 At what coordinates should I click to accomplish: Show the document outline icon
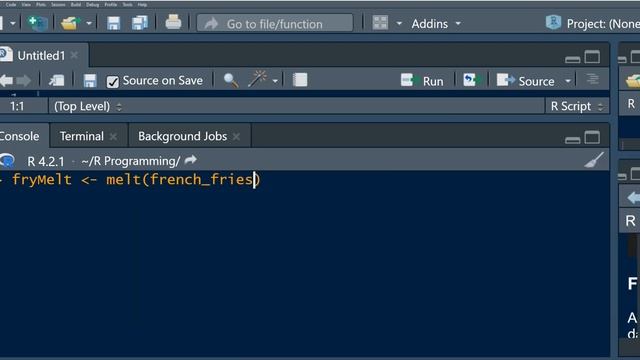coord(592,79)
